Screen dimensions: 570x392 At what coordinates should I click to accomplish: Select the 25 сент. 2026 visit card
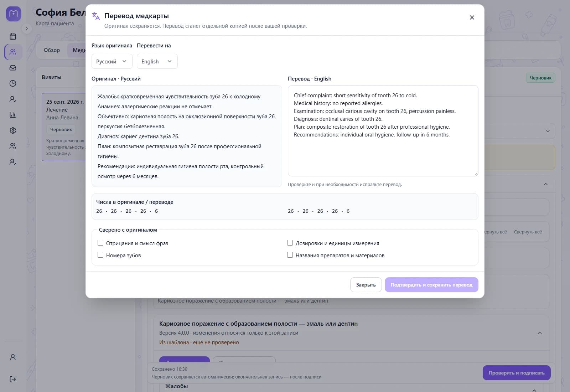tap(64, 127)
